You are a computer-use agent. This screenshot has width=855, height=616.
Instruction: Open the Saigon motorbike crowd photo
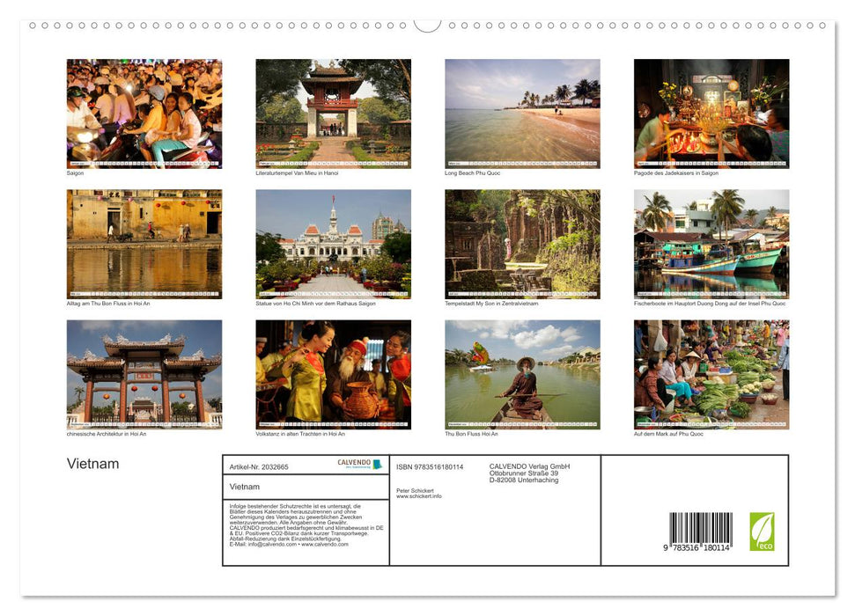144,114
